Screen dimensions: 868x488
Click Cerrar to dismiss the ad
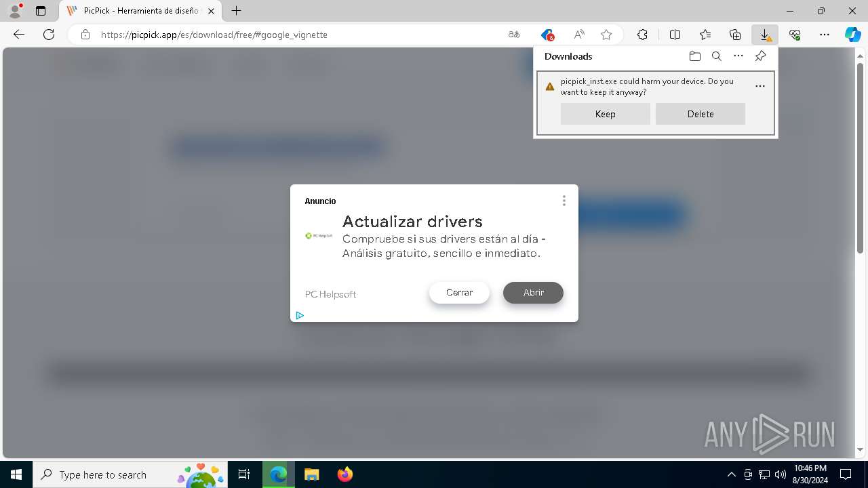pyautogui.click(x=459, y=292)
